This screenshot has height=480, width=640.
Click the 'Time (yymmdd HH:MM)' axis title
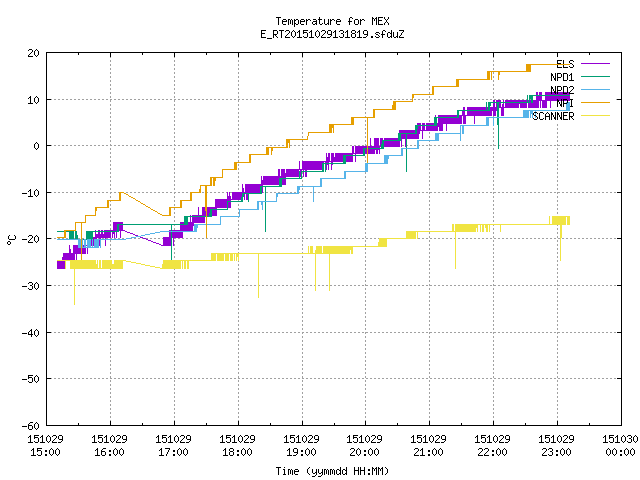click(332, 471)
